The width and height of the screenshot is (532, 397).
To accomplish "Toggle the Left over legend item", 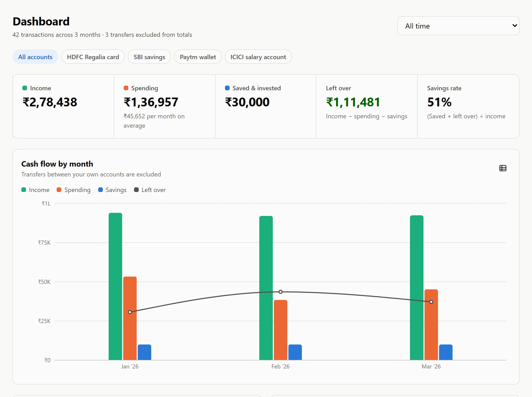I will 150,190.
